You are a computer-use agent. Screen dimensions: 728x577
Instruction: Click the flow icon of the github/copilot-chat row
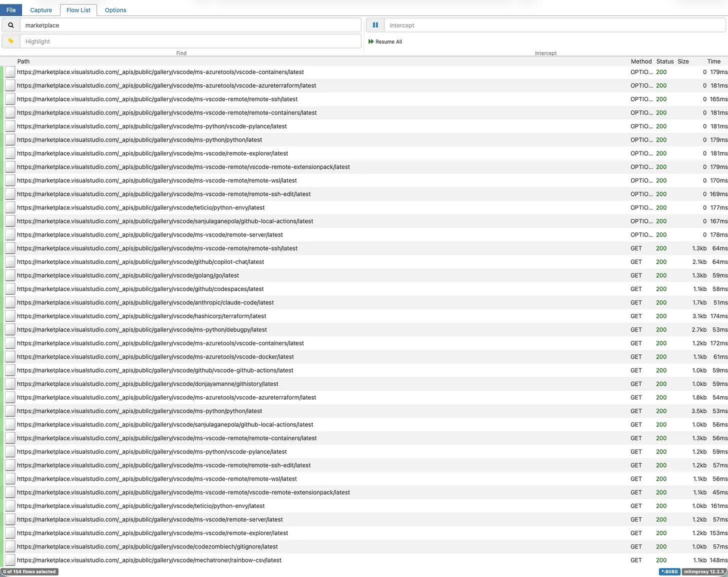point(10,261)
